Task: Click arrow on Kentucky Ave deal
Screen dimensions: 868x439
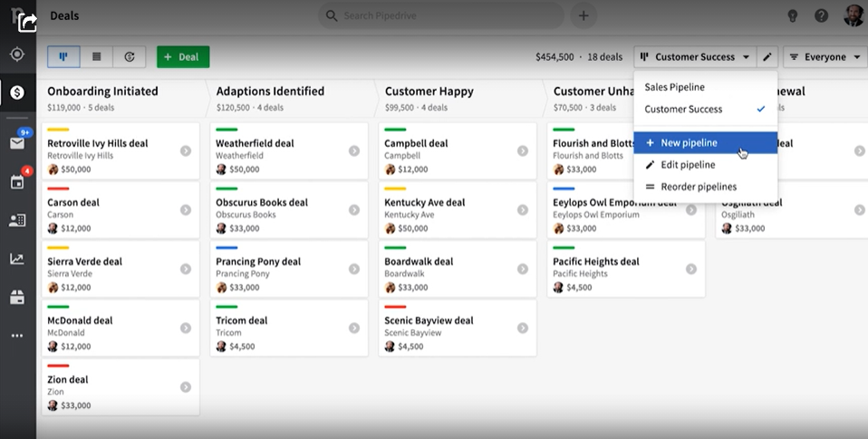Action: click(523, 210)
